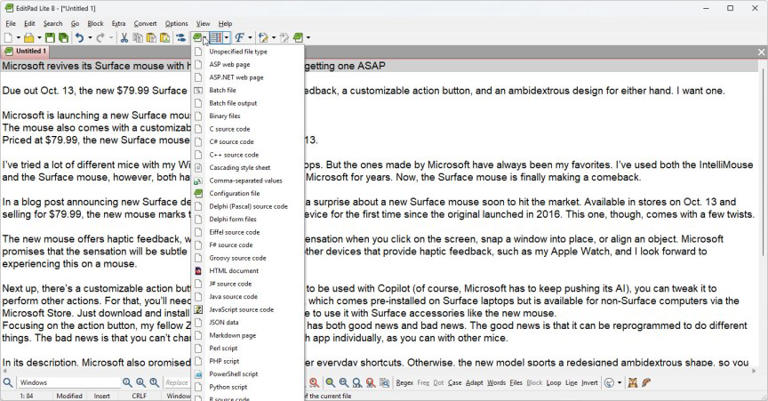Screen dimensions: 768x401
Task: Click the Cascading style sheet file icon
Action: pyautogui.click(x=198, y=167)
